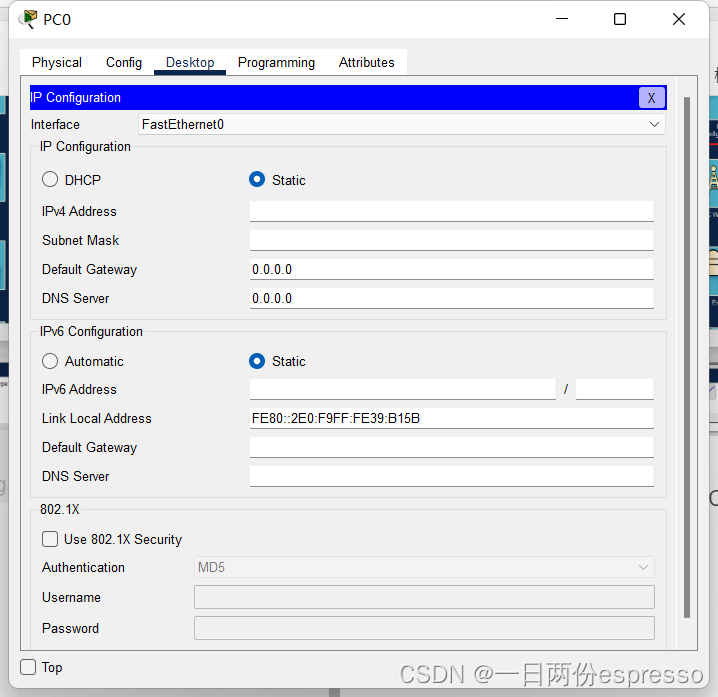Go to the Attributes tab
718x697 pixels.
pyautogui.click(x=366, y=62)
